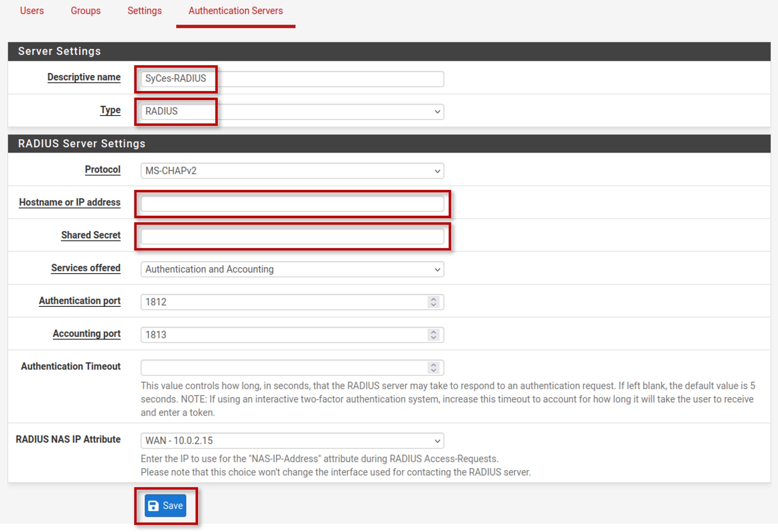778x532 pixels.
Task: Increase the Authentication port stepper
Action: pyautogui.click(x=434, y=299)
